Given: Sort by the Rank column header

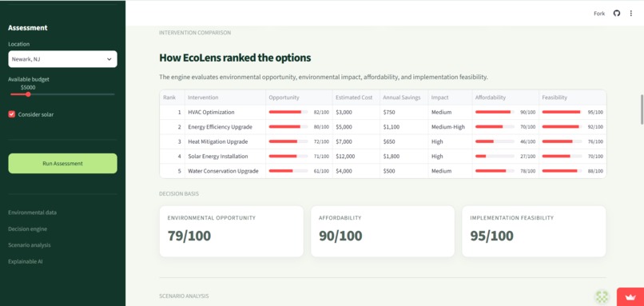Looking at the screenshot, I should (172, 97).
